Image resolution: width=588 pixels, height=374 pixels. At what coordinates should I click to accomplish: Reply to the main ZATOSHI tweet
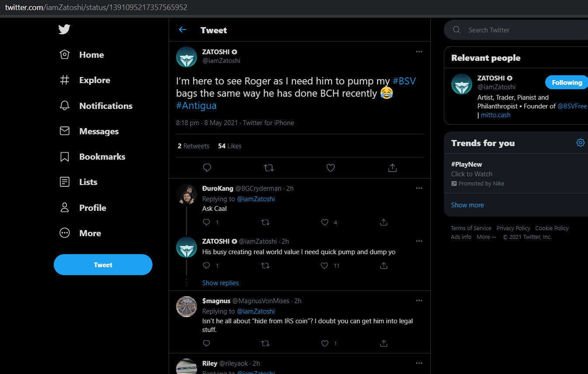[x=208, y=168]
